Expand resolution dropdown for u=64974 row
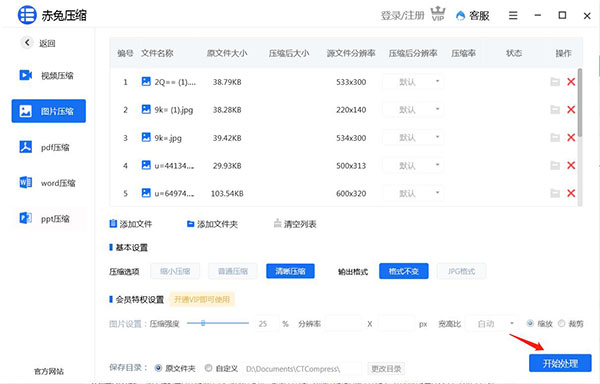Image resolution: width=600 pixels, height=384 pixels. (x=413, y=193)
